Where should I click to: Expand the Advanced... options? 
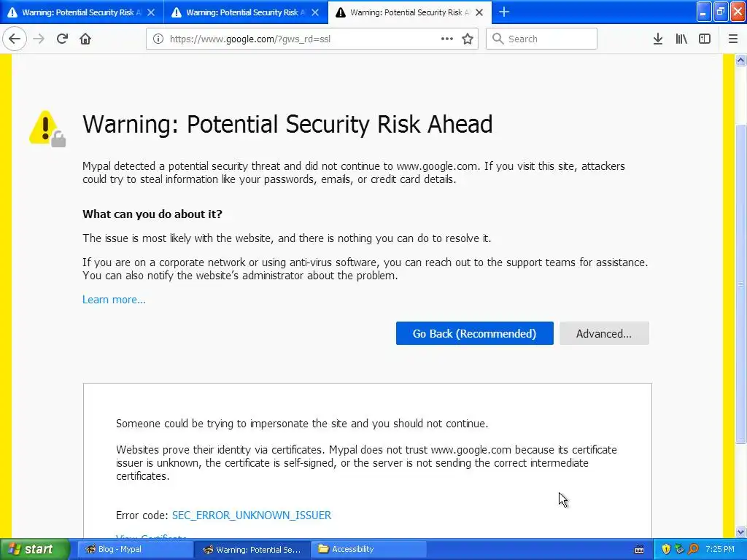point(603,333)
